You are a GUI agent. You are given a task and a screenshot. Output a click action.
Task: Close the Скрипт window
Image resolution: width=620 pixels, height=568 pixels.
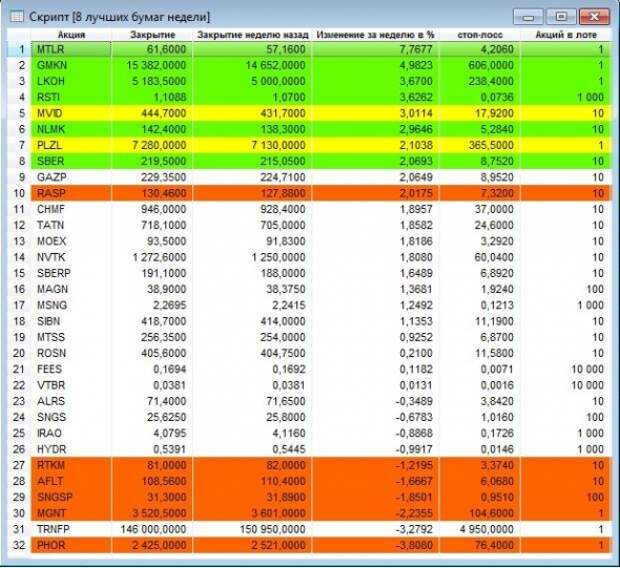[594, 17]
